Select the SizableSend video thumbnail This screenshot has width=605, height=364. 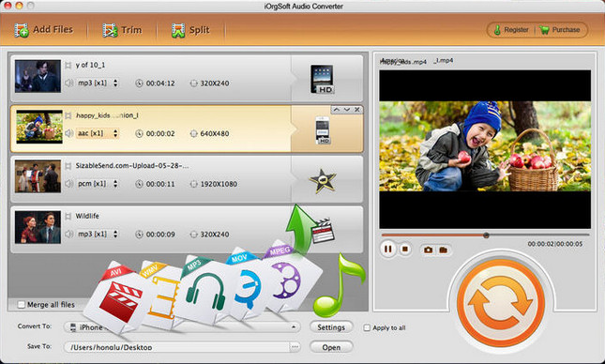pyautogui.click(x=38, y=176)
